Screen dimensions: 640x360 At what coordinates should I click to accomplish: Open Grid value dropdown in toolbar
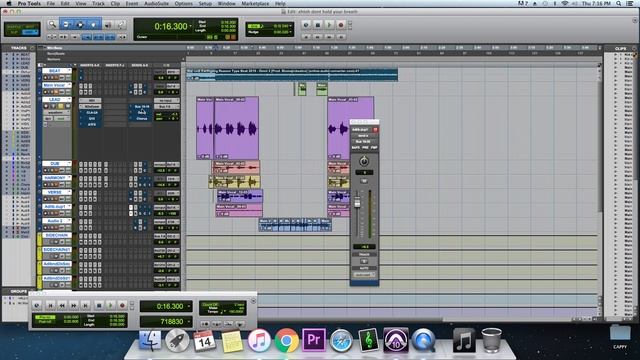point(290,26)
